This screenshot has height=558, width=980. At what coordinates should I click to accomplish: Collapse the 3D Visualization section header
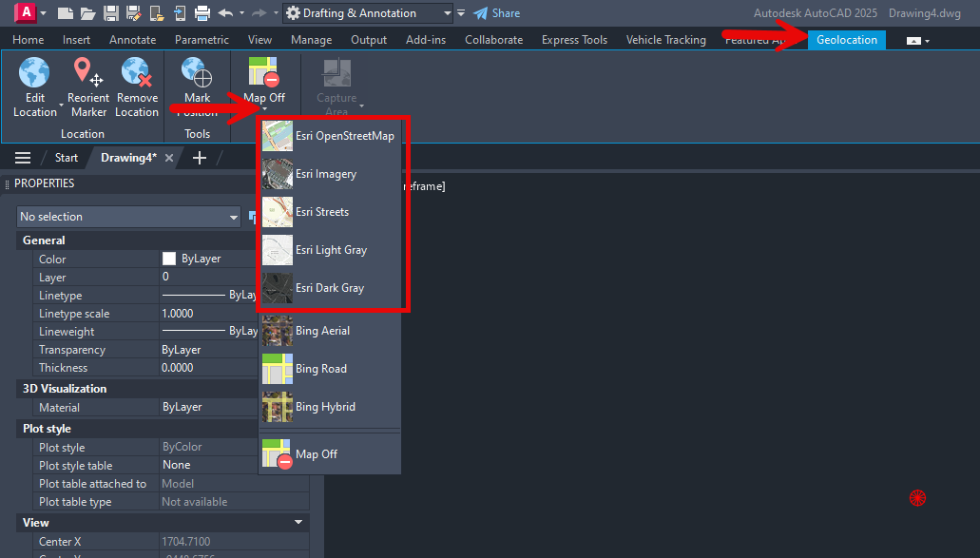click(65, 389)
